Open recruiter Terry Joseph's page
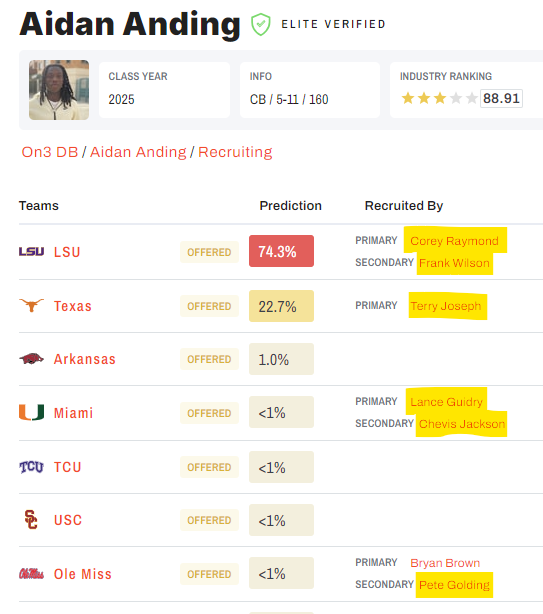Image resolution: width=543 pixels, height=614 pixels. [x=446, y=305]
